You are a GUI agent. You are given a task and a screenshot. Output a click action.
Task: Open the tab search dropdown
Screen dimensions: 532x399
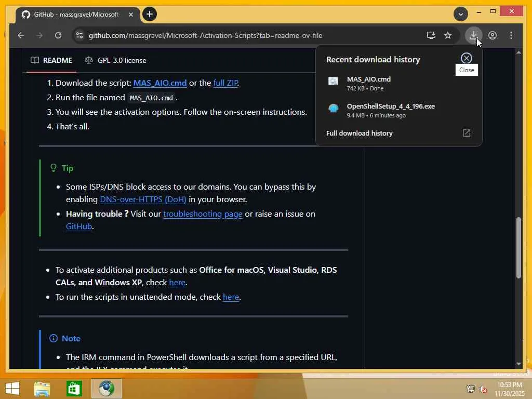460,14
